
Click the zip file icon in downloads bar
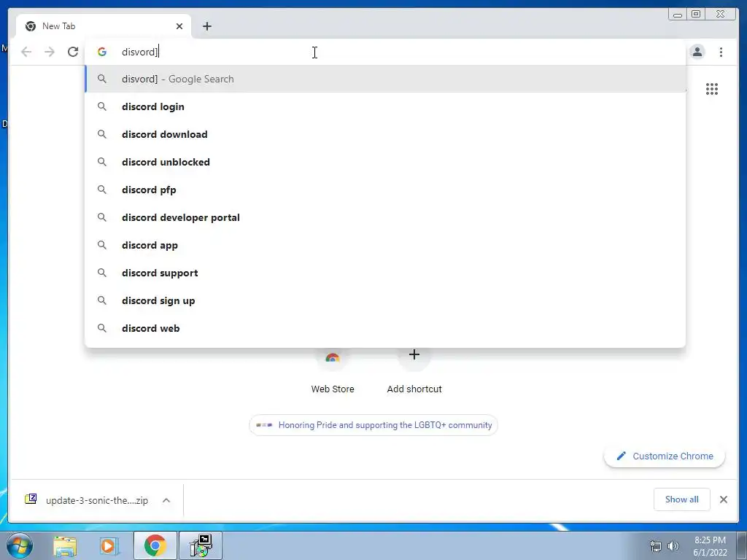pos(31,499)
